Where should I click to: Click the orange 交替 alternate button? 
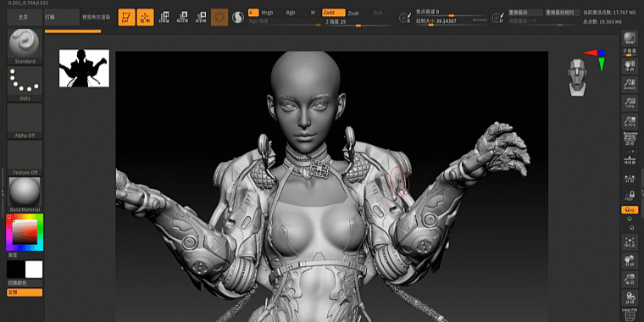pos(25,292)
